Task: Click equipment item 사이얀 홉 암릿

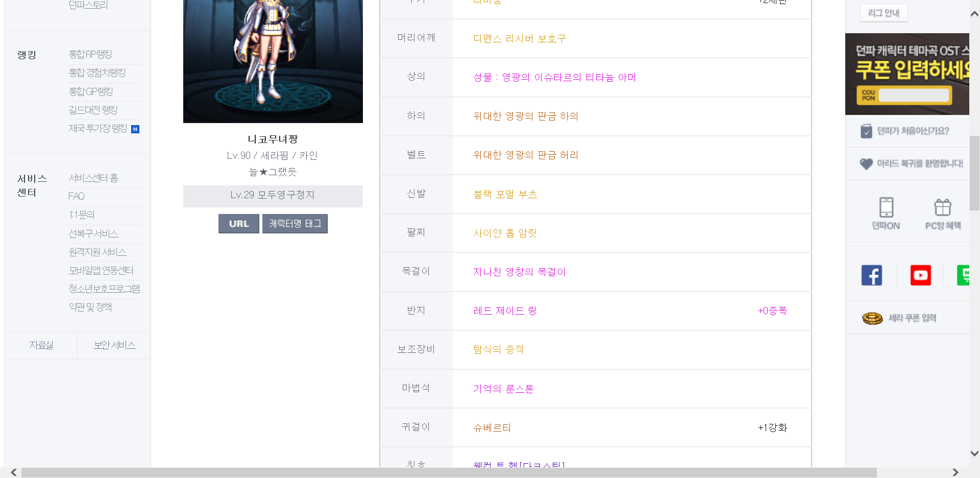Action: (x=505, y=233)
